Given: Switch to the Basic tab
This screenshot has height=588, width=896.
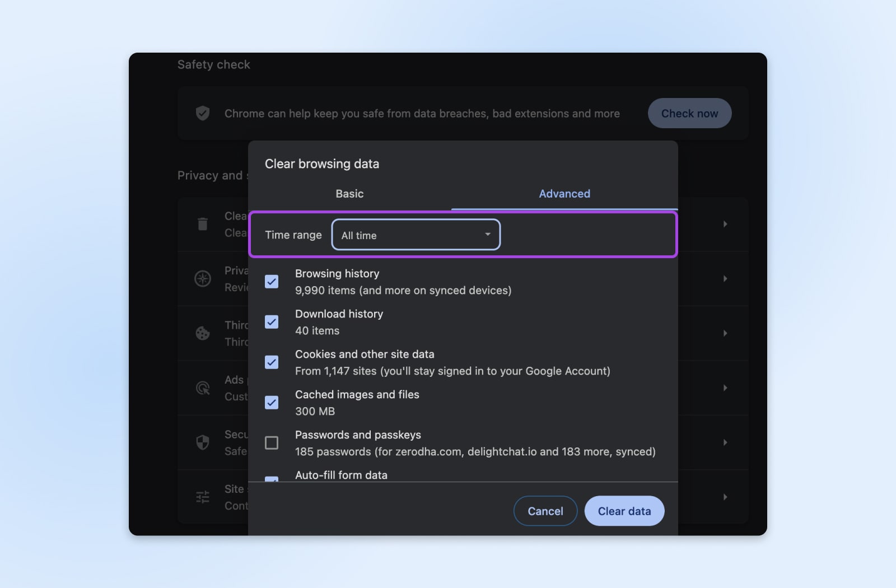Looking at the screenshot, I should (x=349, y=194).
